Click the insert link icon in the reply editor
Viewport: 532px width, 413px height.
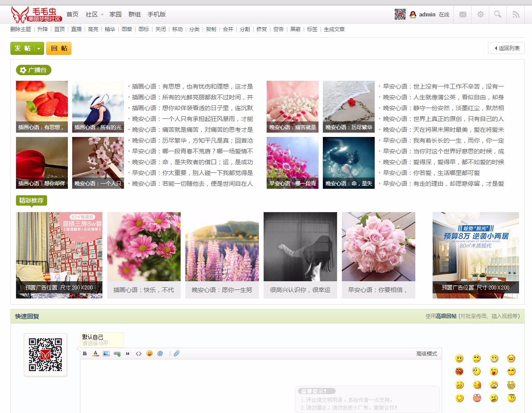117,353
